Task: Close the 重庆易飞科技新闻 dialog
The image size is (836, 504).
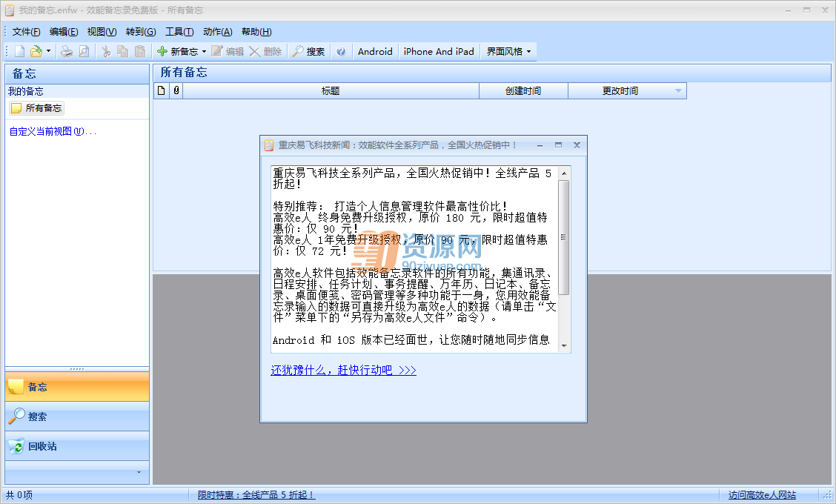Action: pyautogui.click(x=577, y=145)
